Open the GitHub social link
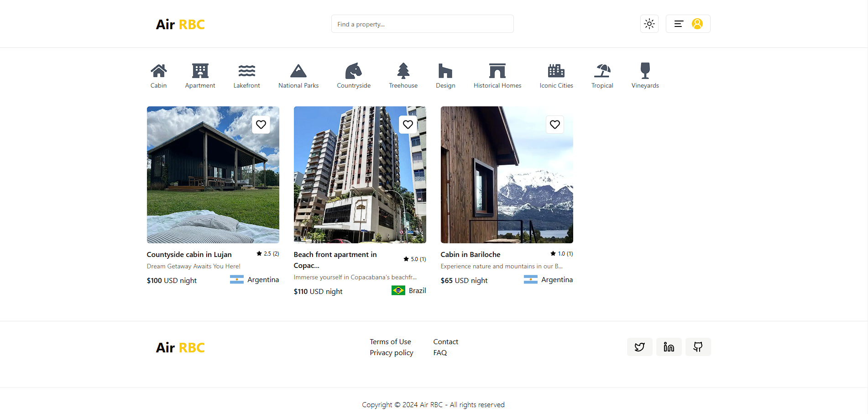868x414 pixels. point(698,347)
